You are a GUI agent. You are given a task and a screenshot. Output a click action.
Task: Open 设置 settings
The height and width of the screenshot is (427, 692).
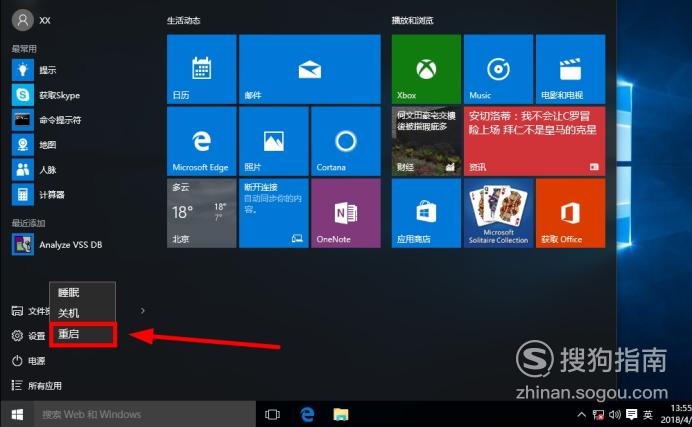click(28, 336)
